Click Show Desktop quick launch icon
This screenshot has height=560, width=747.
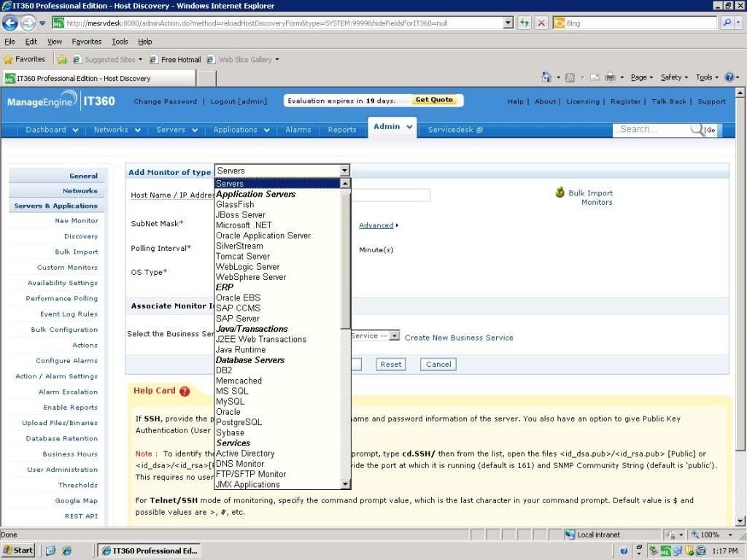[x=51, y=551]
